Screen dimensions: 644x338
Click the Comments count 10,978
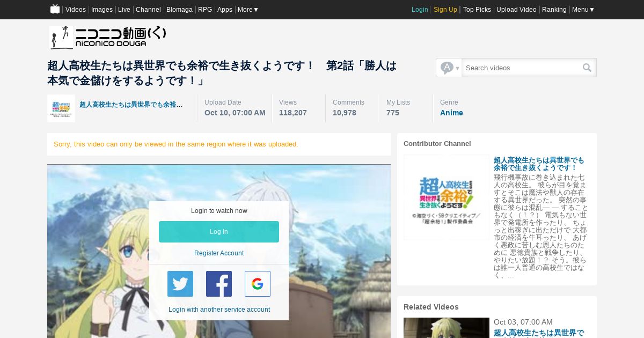(x=345, y=113)
